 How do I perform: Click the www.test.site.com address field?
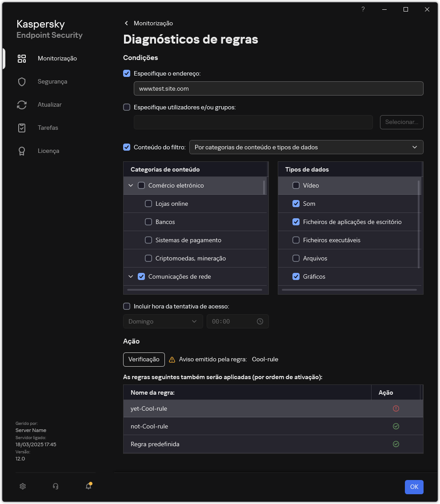pyautogui.click(x=278, y=88)
